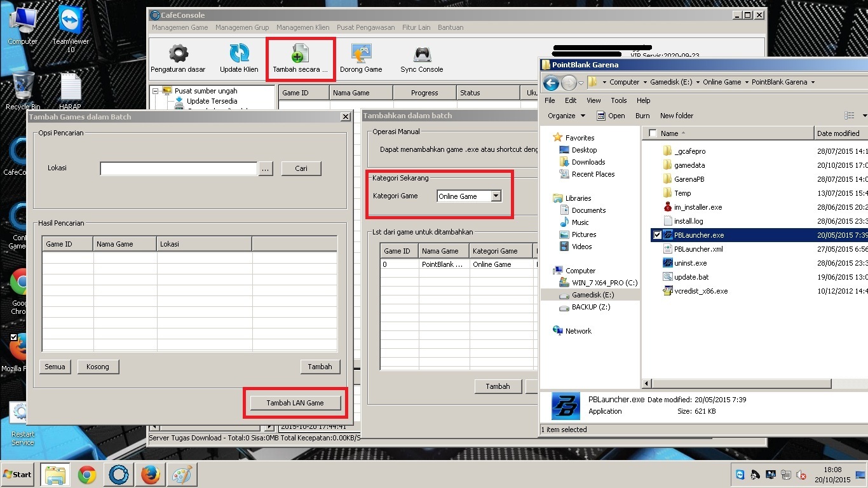Select vcredist_x86.exe file in Explorer
Image resolution: width=868 pixels, height=488 pixels.
point(700,291)
